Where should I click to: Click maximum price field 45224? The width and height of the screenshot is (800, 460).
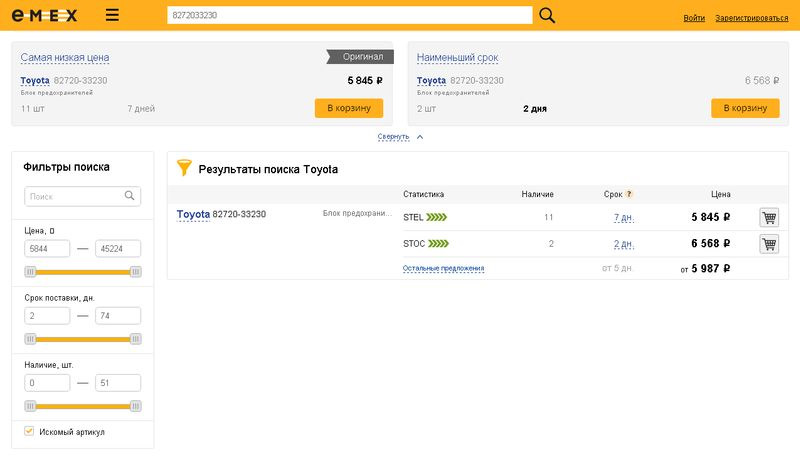tap(118, 249)
